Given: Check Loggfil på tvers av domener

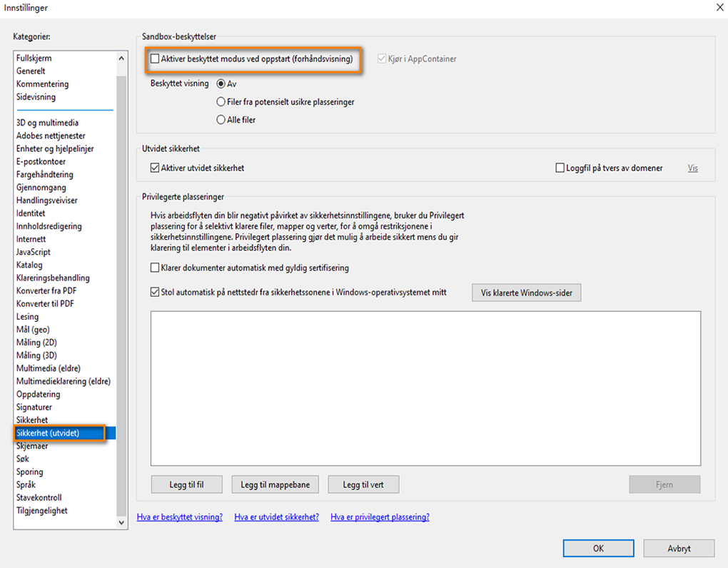Looking at the screenshot, I should [x=560, y=168].
